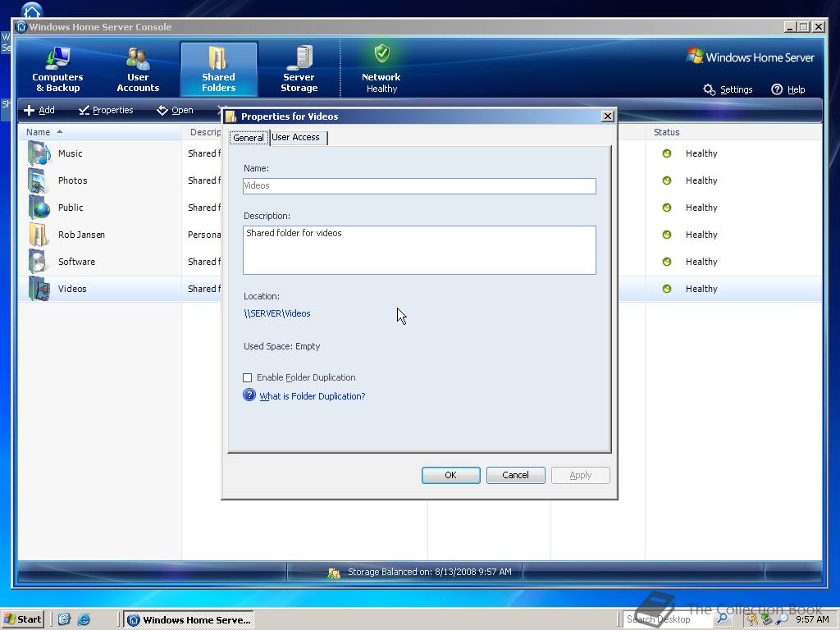Select the Rob Jansen folder icon
The width and height of the screenshot is (840, 630).
(39, 235)
